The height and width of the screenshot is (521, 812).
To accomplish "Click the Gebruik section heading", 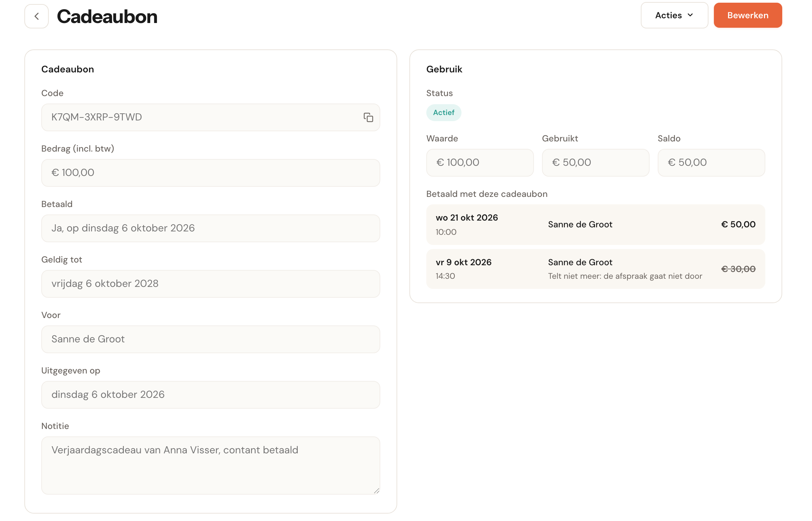I will click(x=444, y=69).
